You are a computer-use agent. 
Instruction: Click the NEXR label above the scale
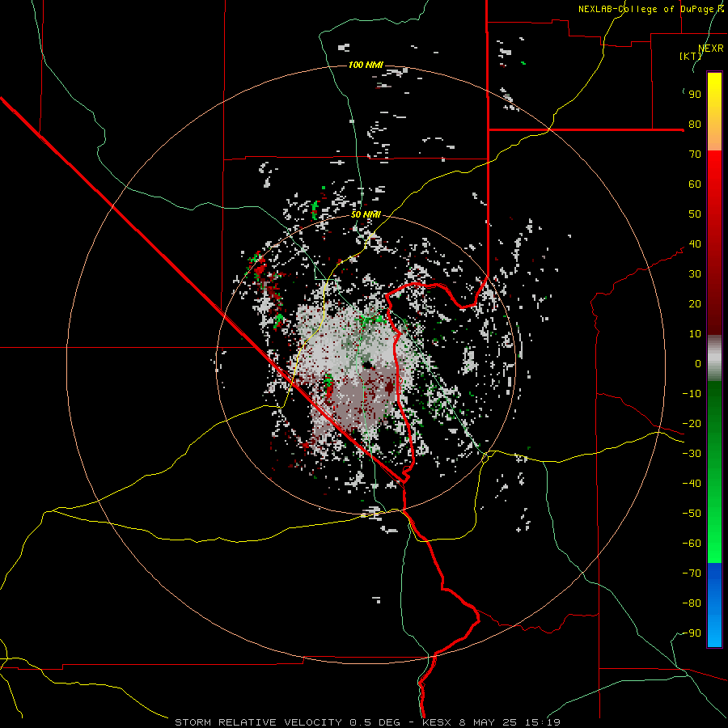click(711, 49)
